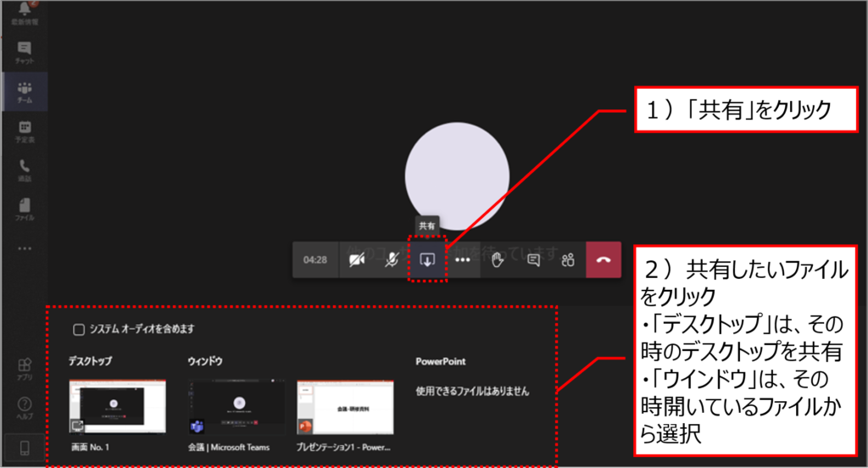Unmute the microphone in meeting toolbar
This screenshot has height=468, width=868.
(x=392, y=259)
